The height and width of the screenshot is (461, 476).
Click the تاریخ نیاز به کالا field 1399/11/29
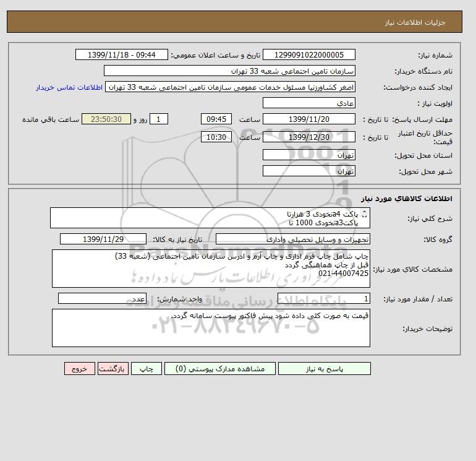click(x=103, y=239)
